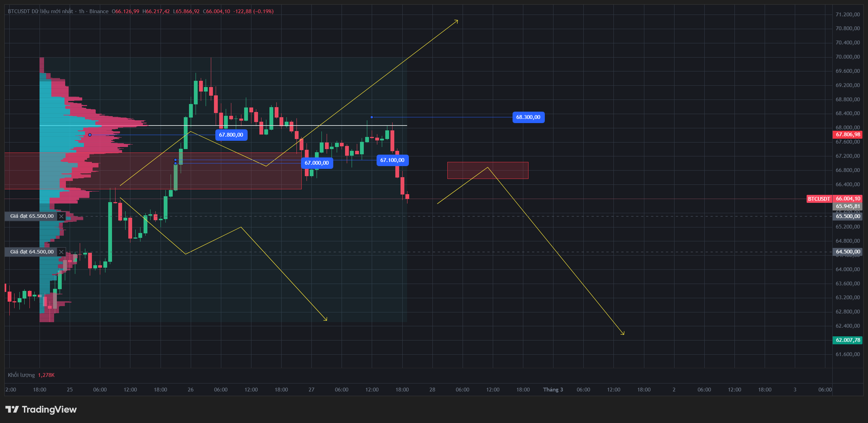Image resolution: width=868 pixels, height=423 pixels.
Task: Click the blue anchor dot on the 67.800,00 line
Action: click(90, 135)
